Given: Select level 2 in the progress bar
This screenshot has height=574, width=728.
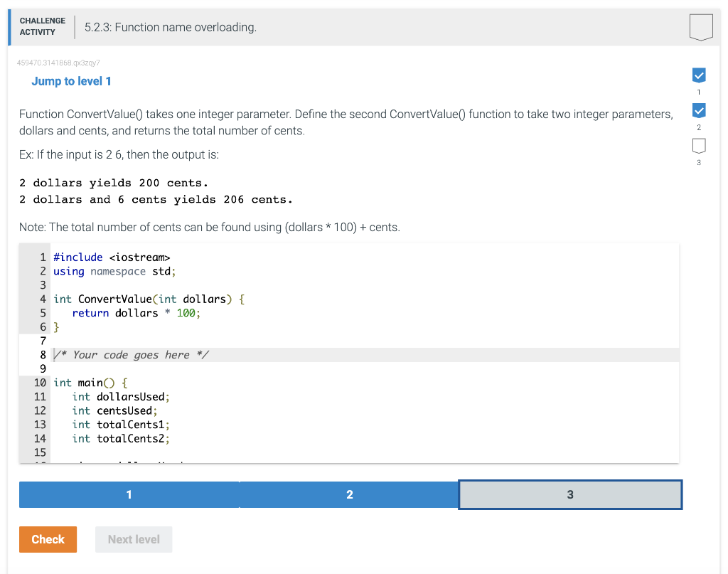Looking at the screenshot, I should pos(350,494).
